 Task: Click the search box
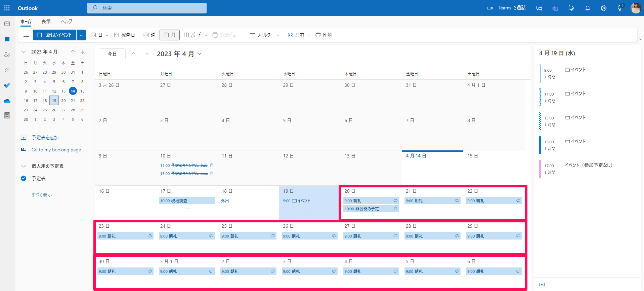coord(147,8)
